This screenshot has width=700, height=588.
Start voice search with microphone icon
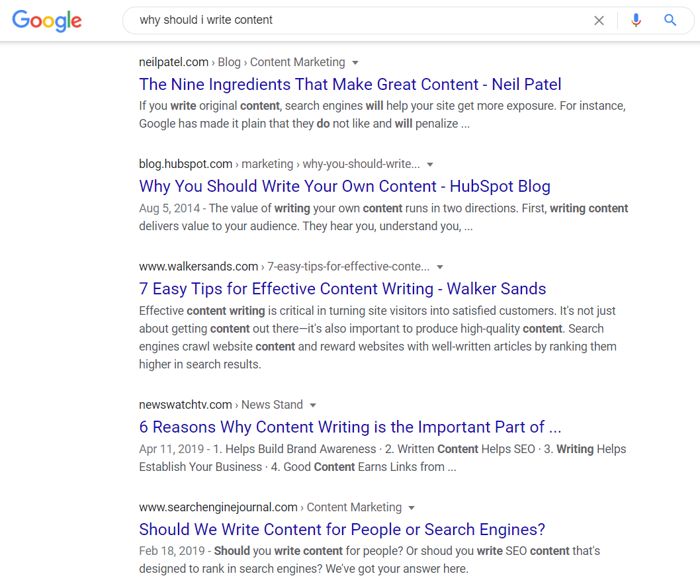tap(636, 21)
